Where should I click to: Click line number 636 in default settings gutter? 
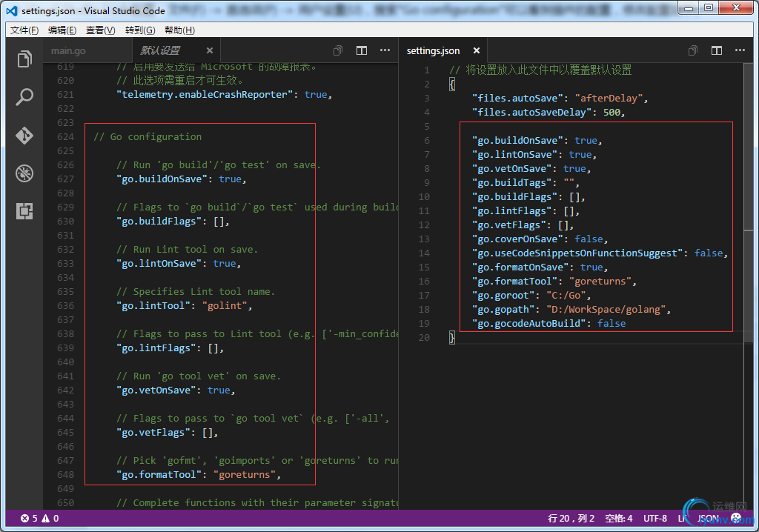tap(65, 306)
